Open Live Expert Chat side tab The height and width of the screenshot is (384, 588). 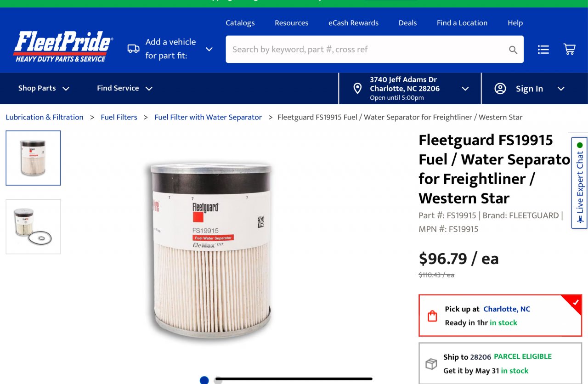(579, 182)
